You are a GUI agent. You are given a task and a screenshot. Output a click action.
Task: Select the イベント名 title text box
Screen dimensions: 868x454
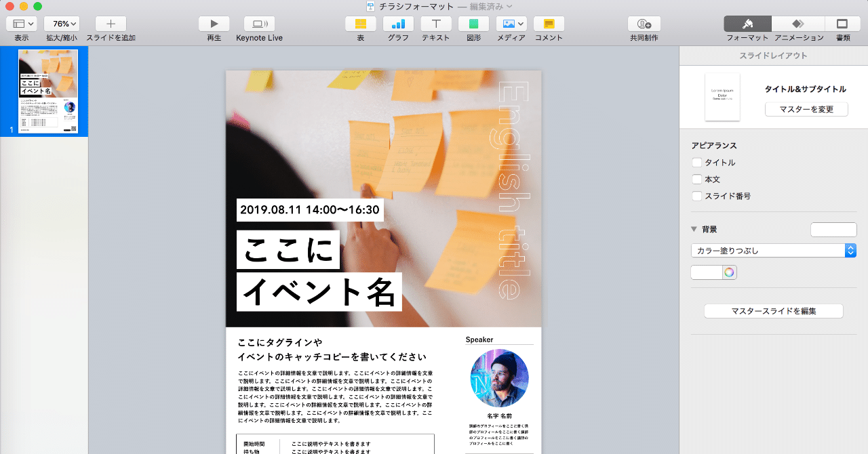[319, 291]
